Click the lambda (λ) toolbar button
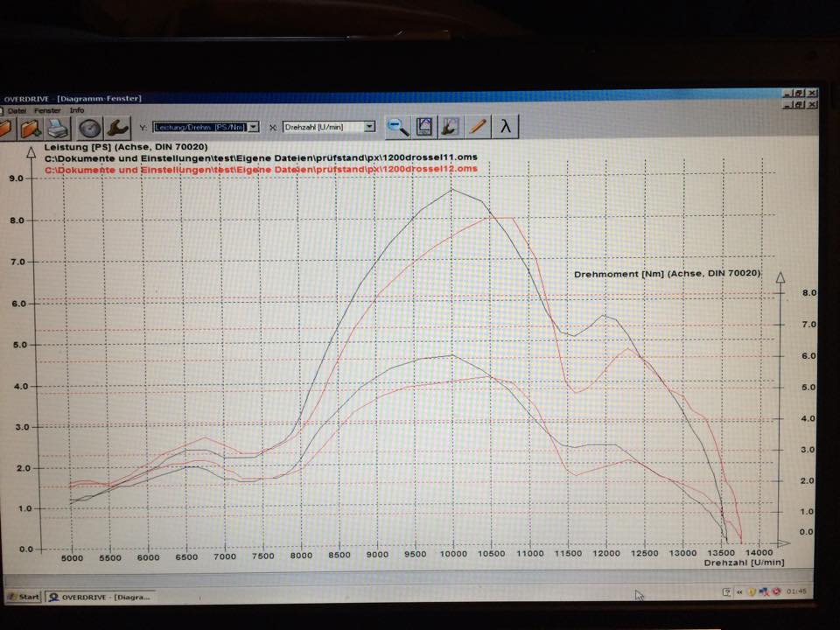The width and height of the screenshot is (840, 630). 506,127
